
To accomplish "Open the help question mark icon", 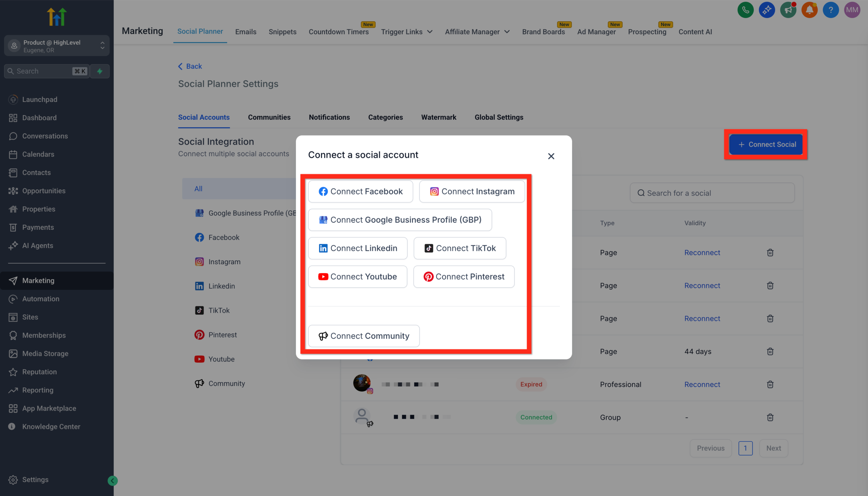I will 831,10.
